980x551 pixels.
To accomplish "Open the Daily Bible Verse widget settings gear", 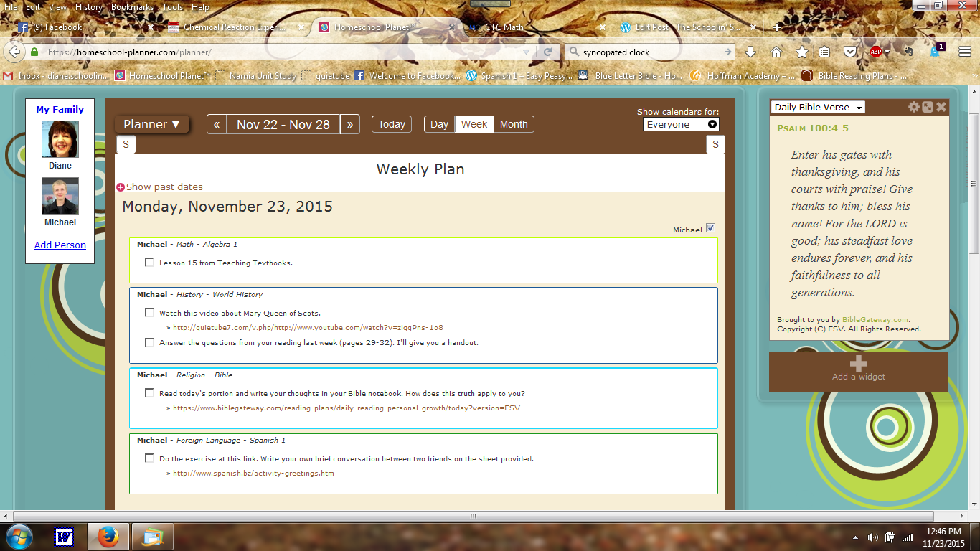I will pos(913,107).
